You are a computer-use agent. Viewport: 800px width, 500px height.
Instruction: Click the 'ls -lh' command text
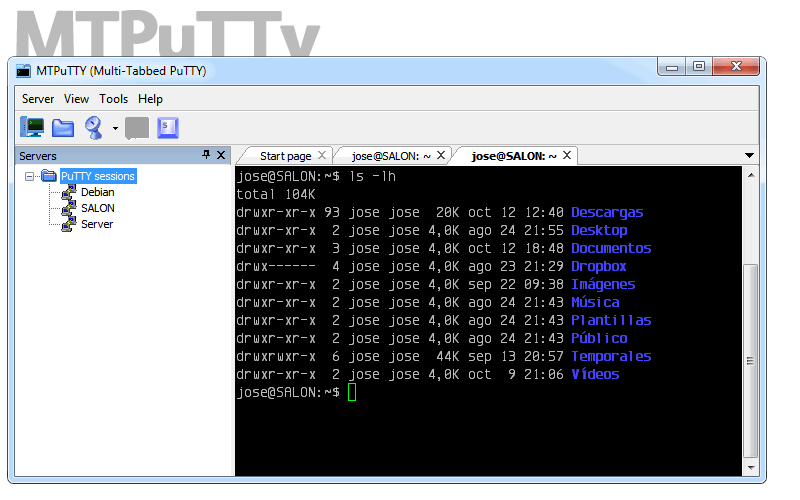click(x=372, y=177)
